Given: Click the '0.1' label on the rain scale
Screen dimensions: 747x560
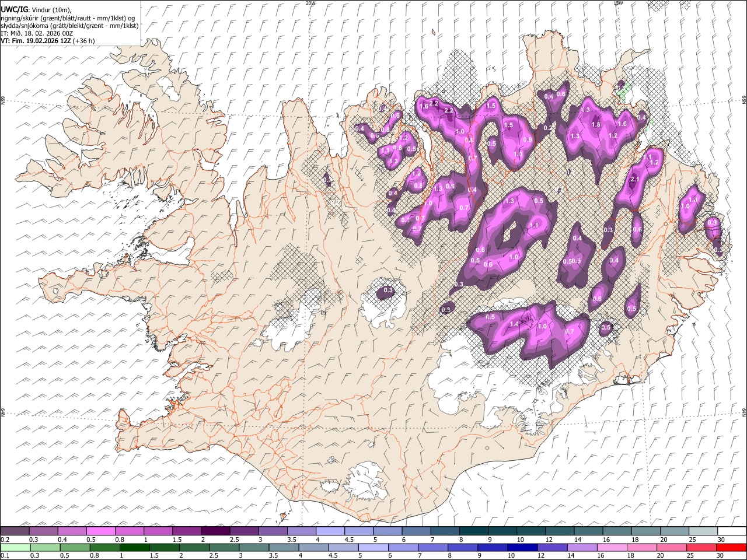Looking at the screenshot, I should (x=5, y=555).
